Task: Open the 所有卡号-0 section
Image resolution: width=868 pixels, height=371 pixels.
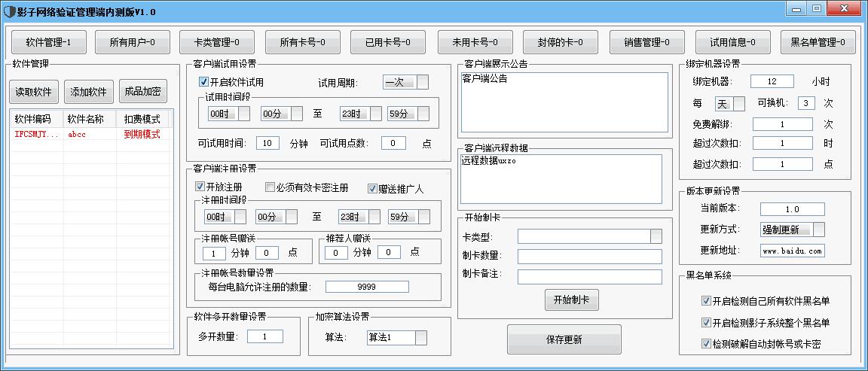Action: click(x=302, y=43)
